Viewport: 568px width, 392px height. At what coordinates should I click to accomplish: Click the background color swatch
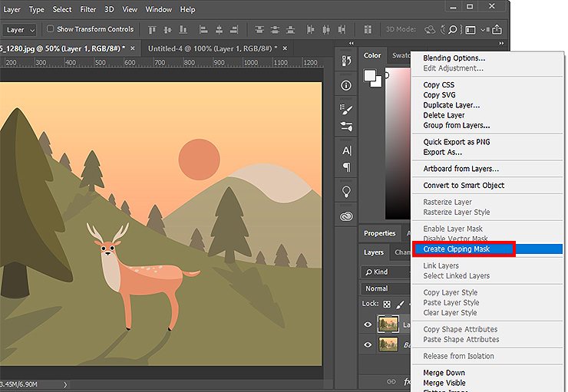379,84
